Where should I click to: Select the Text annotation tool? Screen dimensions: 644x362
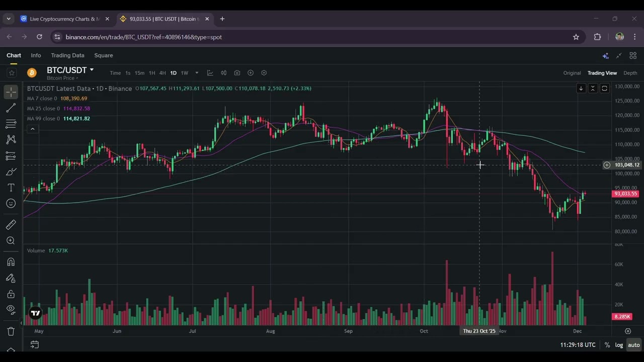[11, 188]
